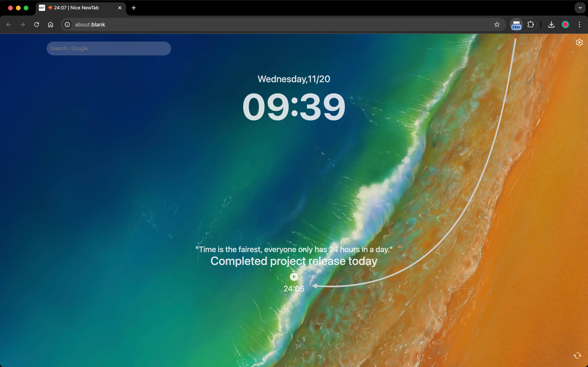Open the Chrome browser menu (three dots)
Image resolution: width=588 pixels, height=367 pixels.
(x=580, y=24)
